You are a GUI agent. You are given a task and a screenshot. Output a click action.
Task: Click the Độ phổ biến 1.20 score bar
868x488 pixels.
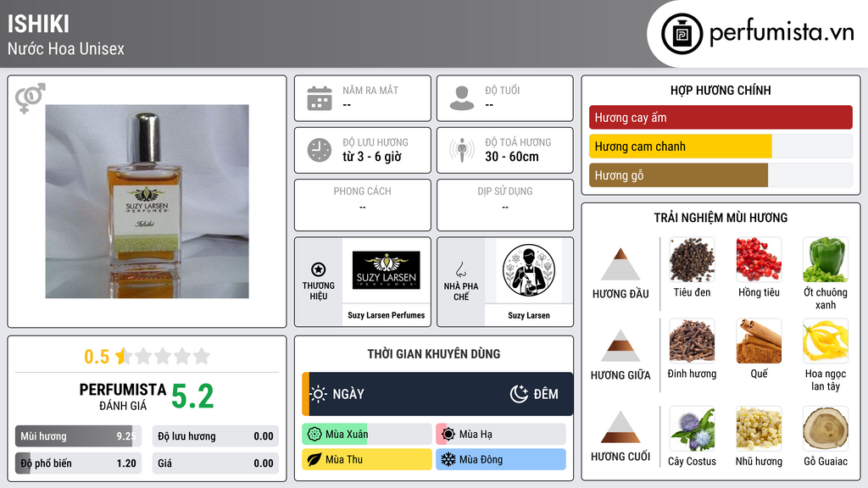pos(78,463)
